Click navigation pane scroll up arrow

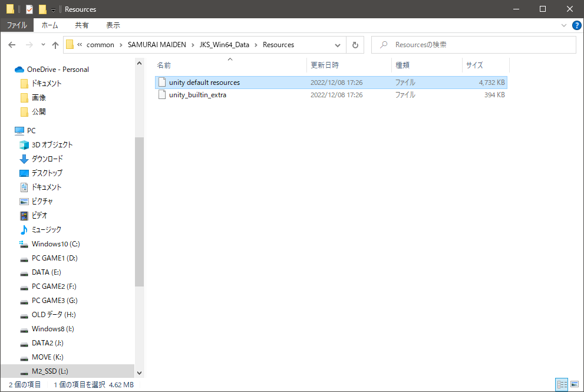point(139,63)
